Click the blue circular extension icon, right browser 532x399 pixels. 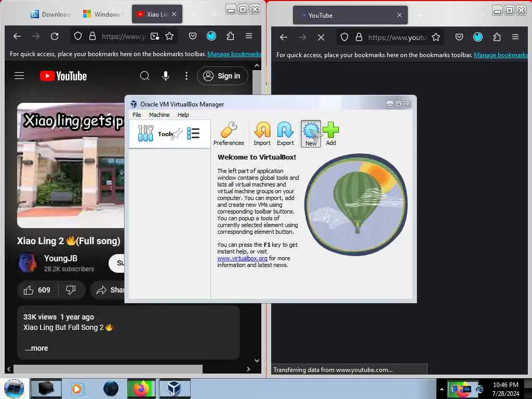pos(478,37)
